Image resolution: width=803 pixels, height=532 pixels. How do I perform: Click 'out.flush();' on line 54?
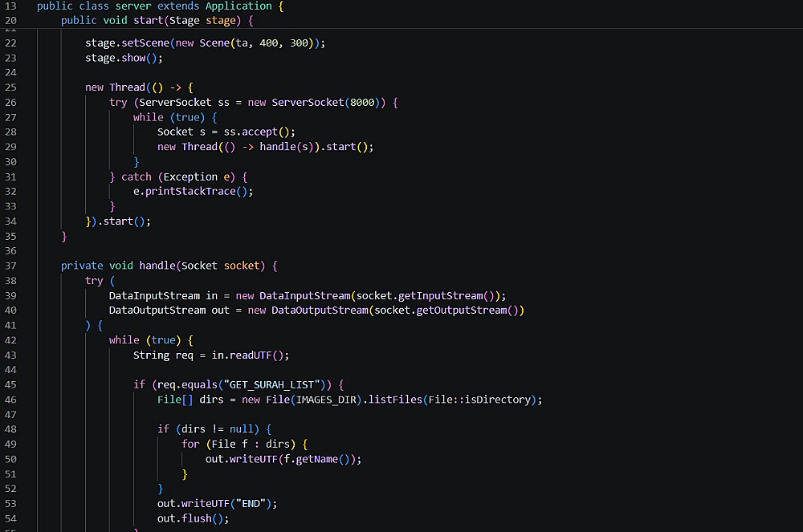click(x=193, y=519)
